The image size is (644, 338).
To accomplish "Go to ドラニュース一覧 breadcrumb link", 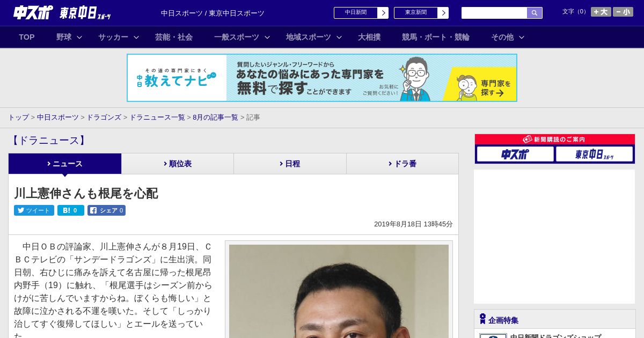I will (157, 117).
